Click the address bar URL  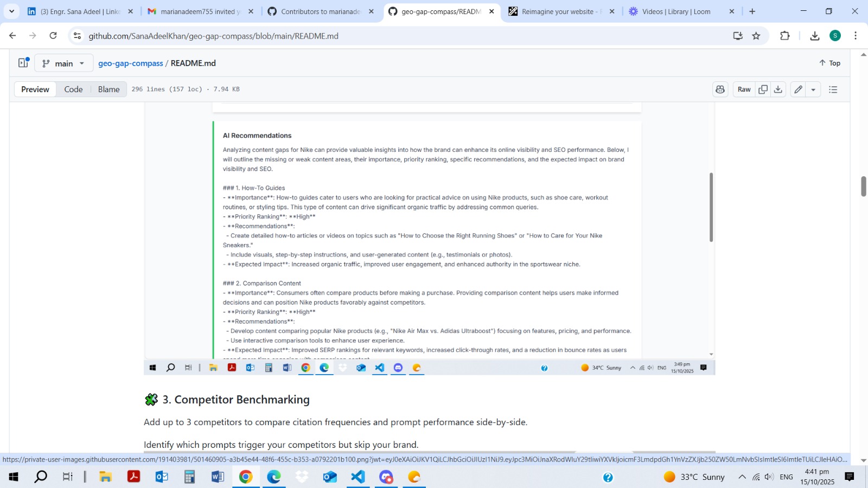point(213,36)
